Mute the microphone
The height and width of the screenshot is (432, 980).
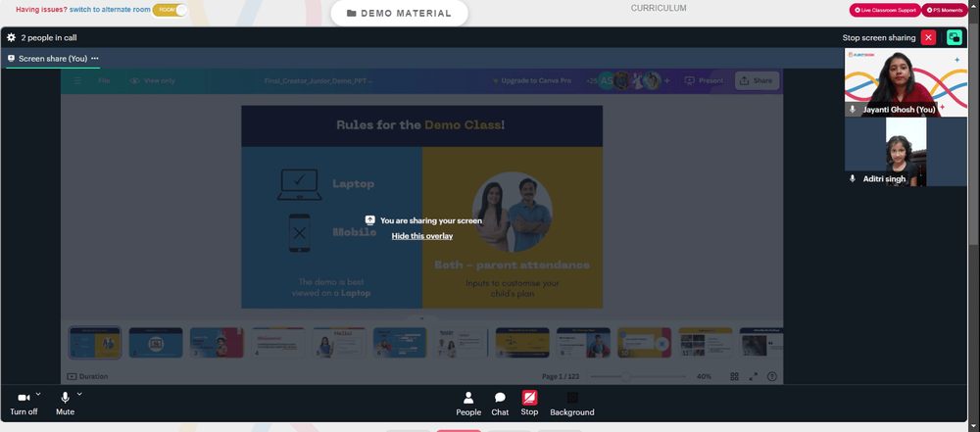[65, 404]
